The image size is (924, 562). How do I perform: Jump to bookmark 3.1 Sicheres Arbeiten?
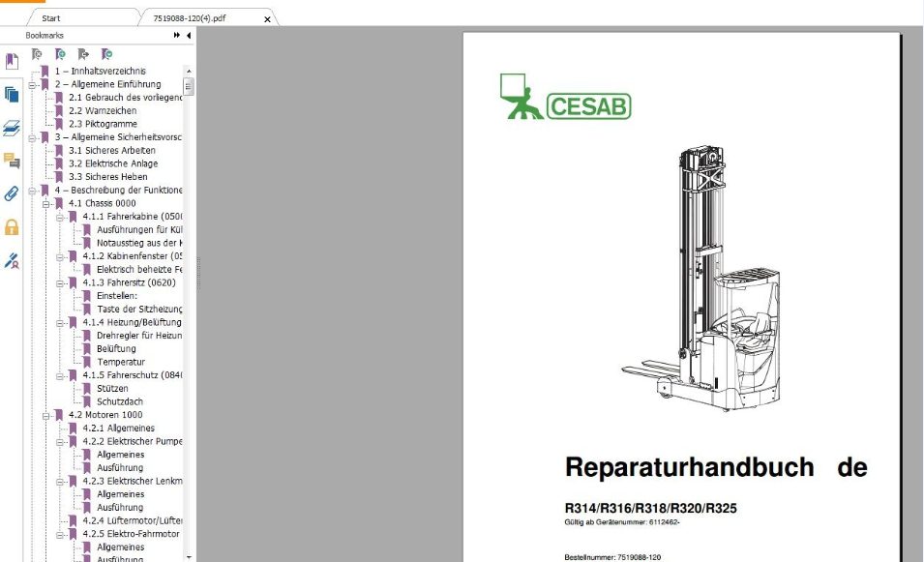click(x=112, y=151)
